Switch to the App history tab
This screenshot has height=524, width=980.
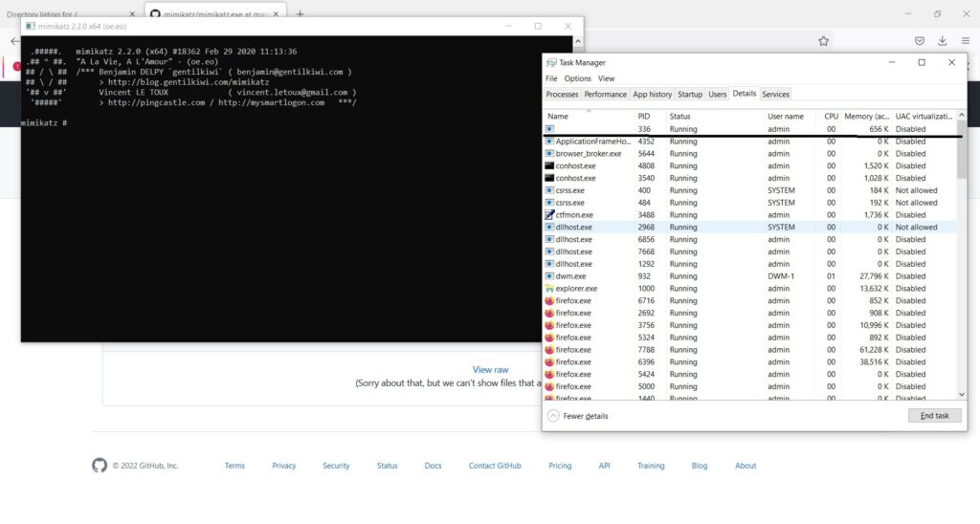pyautogui.click(x=652, y=95)
